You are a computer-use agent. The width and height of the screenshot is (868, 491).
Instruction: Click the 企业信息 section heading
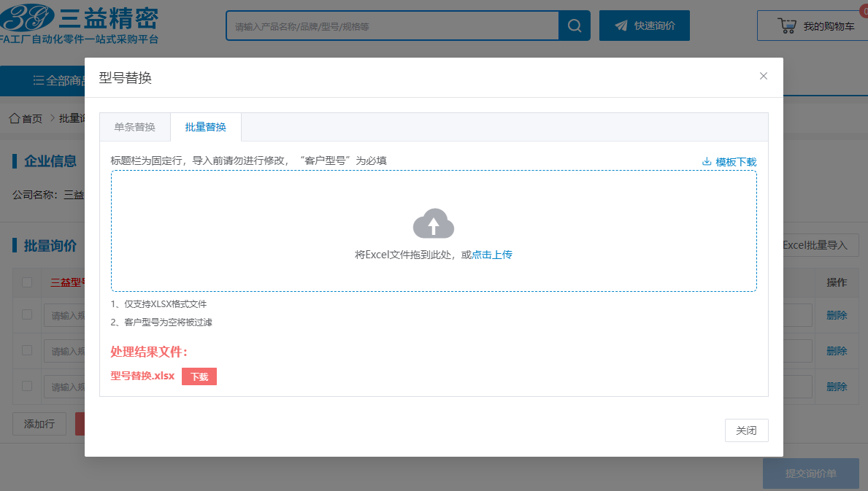(x=50, y=161)
